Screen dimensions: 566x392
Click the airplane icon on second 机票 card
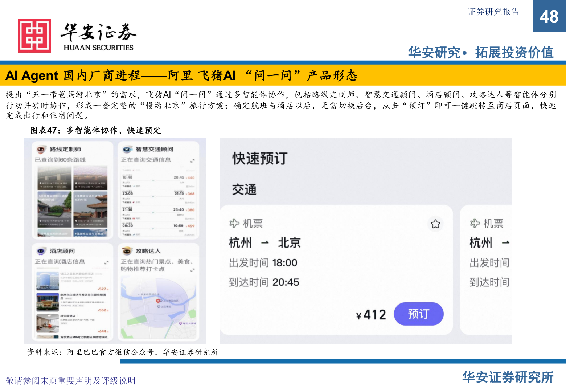tap(475, 223)
